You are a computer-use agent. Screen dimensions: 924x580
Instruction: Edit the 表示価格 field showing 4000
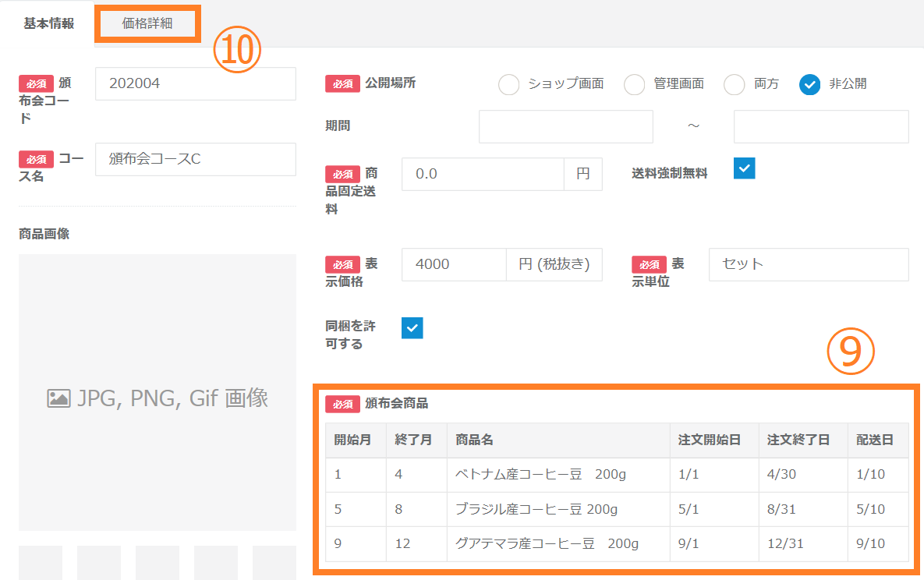pos(454,264)
